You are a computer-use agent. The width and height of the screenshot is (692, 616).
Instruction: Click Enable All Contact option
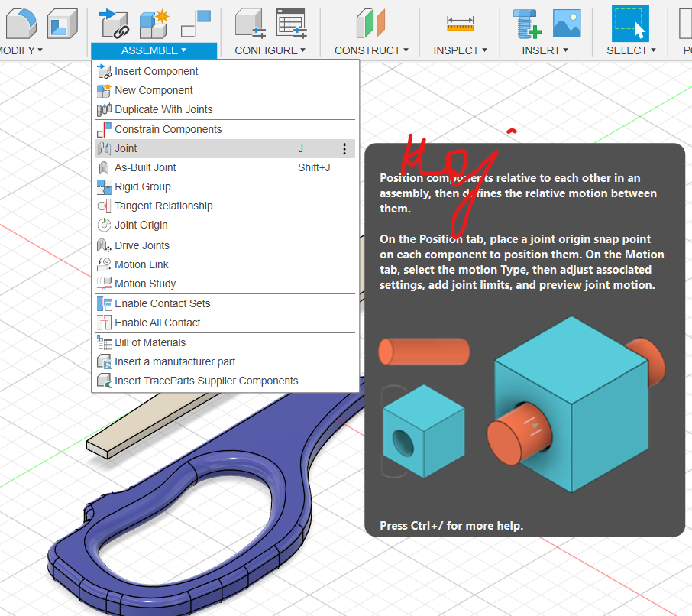tap(157, 323)
